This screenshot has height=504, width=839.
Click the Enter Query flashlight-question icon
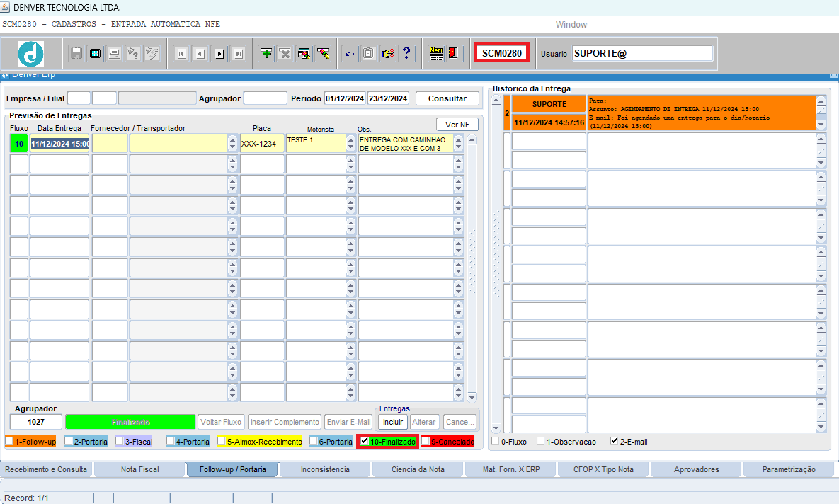click(132, 54)
